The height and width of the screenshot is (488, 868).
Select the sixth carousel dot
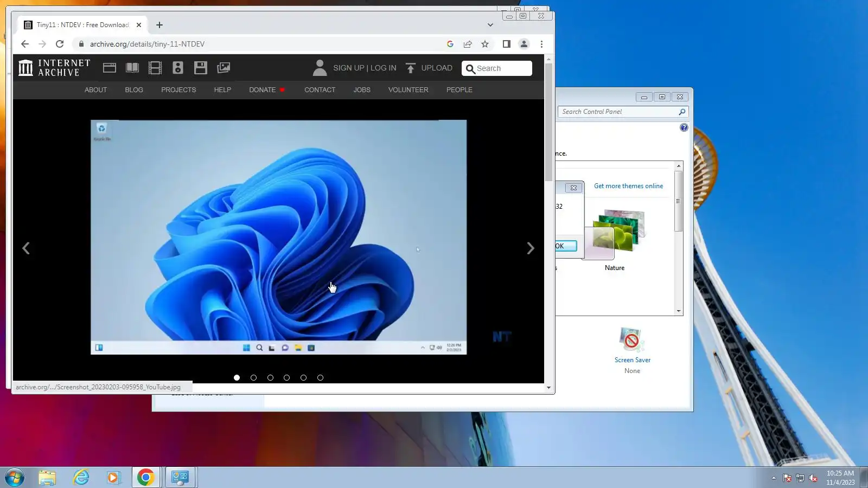point(320,378)
